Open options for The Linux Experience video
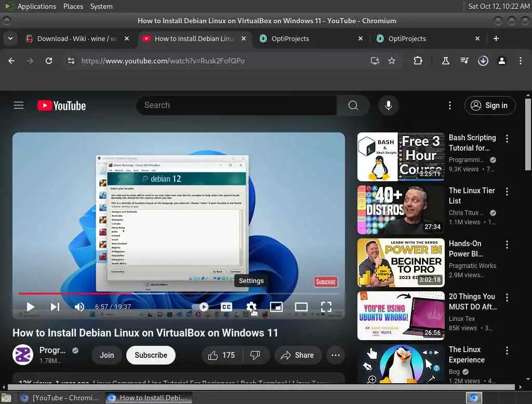Screen dimensions: 532x404 click(x=507, y=351)
